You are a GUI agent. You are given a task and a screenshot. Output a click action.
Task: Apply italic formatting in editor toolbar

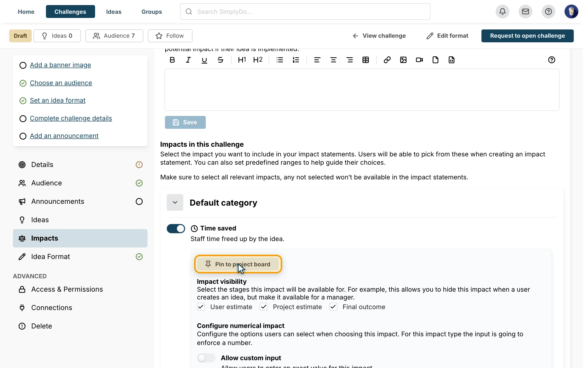coord(188,60)
